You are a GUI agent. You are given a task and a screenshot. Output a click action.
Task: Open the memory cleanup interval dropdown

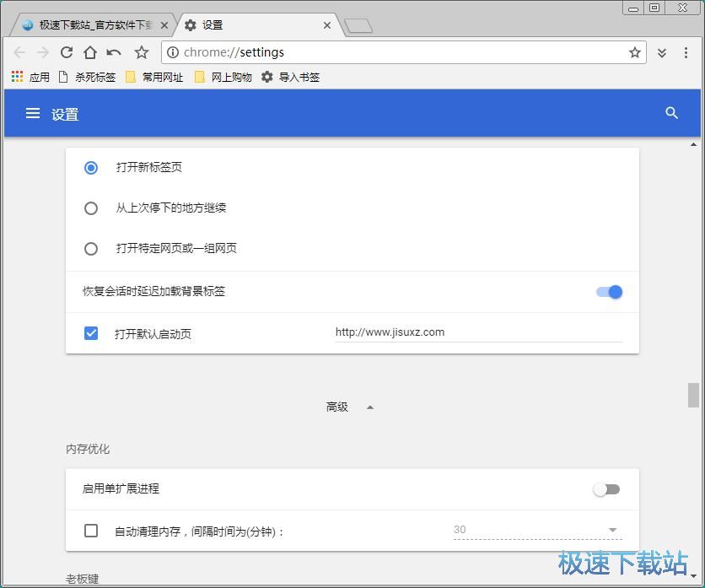[x=538, y=530]
